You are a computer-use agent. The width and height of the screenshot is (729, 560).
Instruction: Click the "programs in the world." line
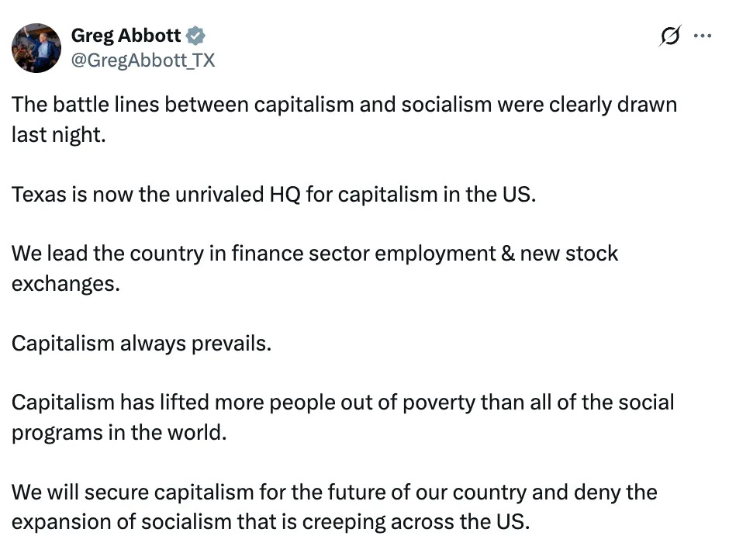119,432
